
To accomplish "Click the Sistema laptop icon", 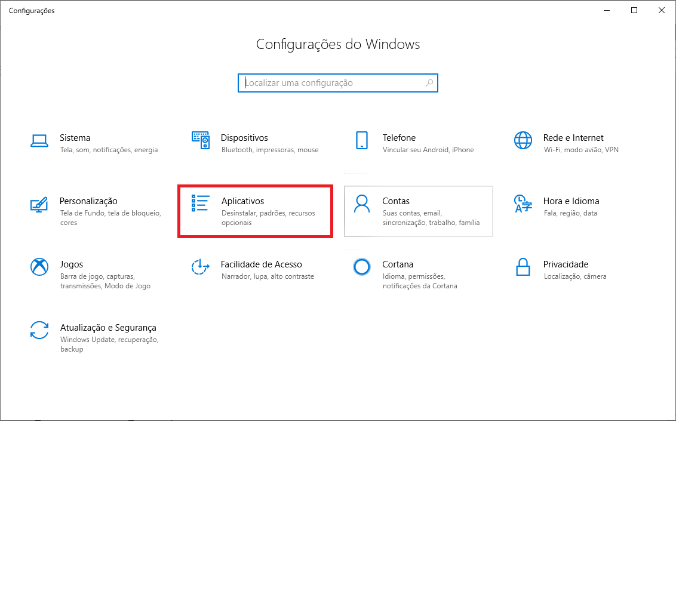I will click(x=39, y=141).
